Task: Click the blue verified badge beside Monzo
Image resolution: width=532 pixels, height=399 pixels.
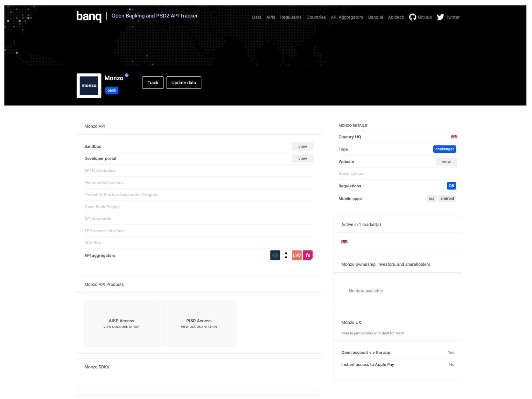Action: click(127, 75)
